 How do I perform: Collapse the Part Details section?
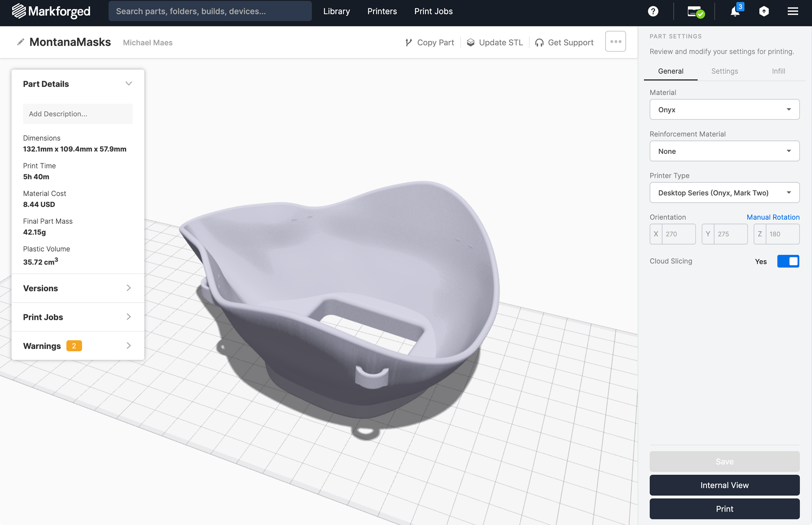[128, 83]
